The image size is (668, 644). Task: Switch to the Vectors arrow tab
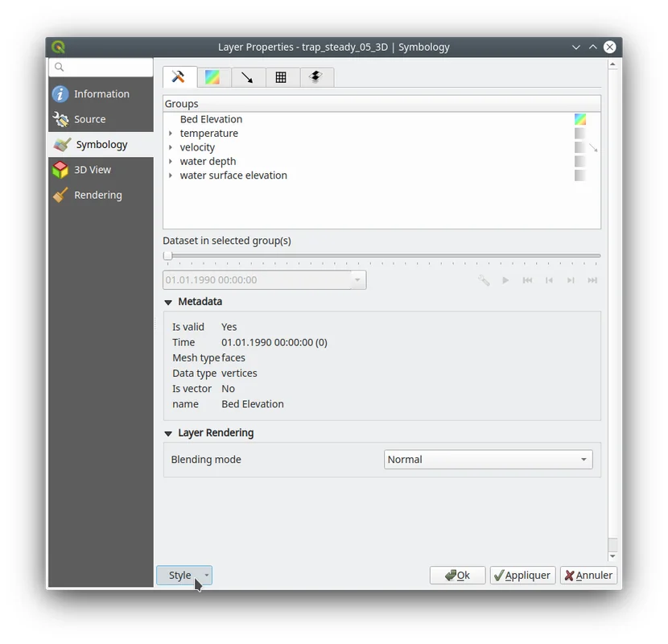tap(247, 77)
